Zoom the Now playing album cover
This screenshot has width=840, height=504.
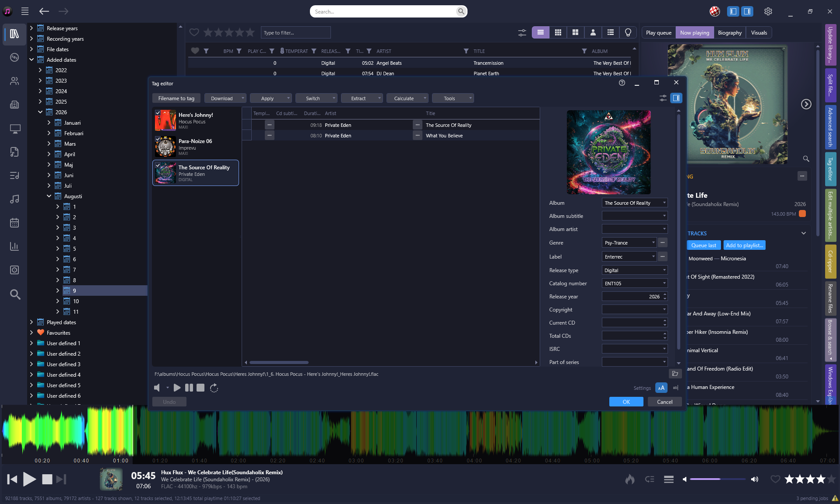click(x=806, y=158)
